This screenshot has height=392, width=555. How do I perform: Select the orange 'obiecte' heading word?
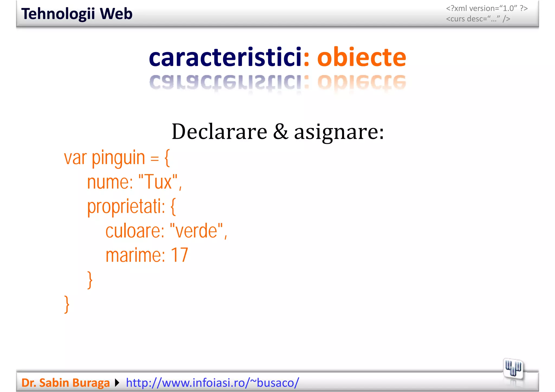tap(362, 57)
